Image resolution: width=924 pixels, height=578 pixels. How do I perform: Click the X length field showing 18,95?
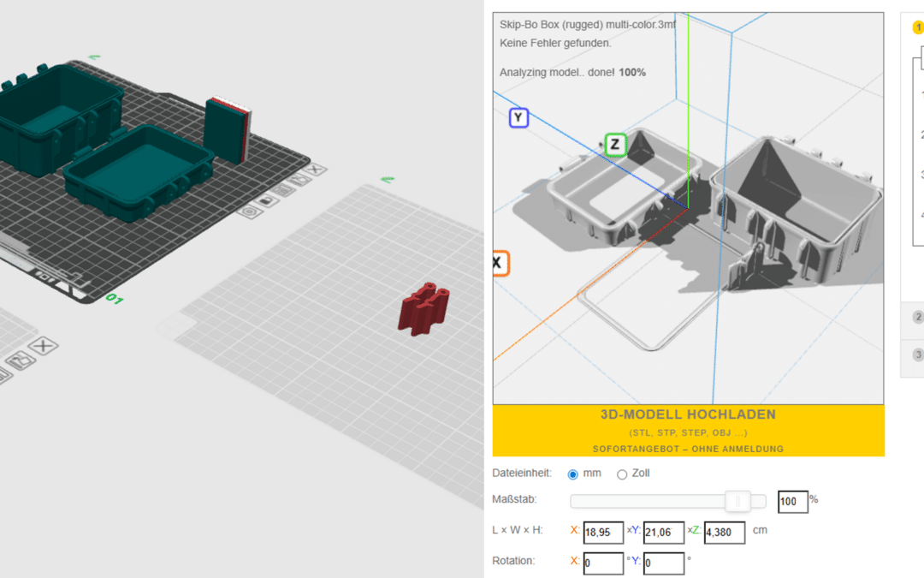[603, 532]
